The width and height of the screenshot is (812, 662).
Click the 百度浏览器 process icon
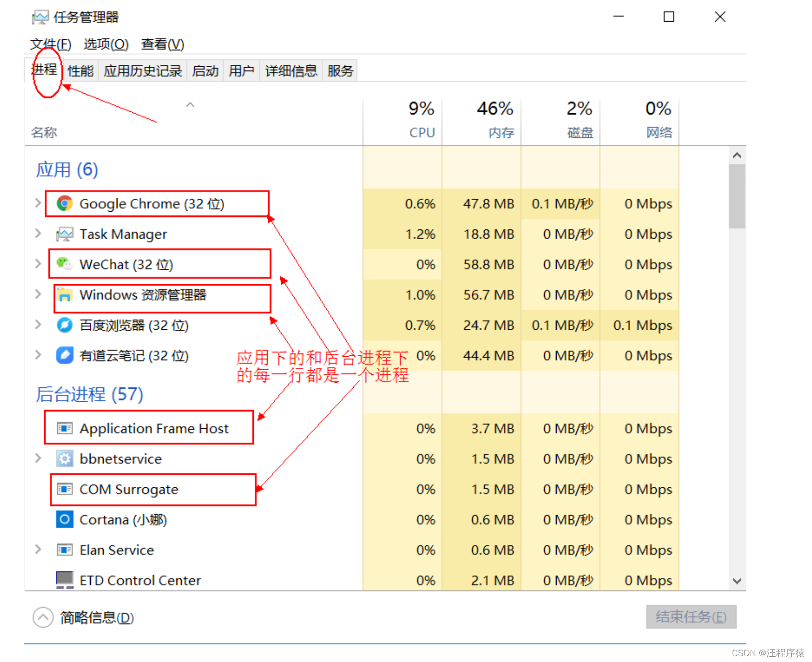point(64,325)
